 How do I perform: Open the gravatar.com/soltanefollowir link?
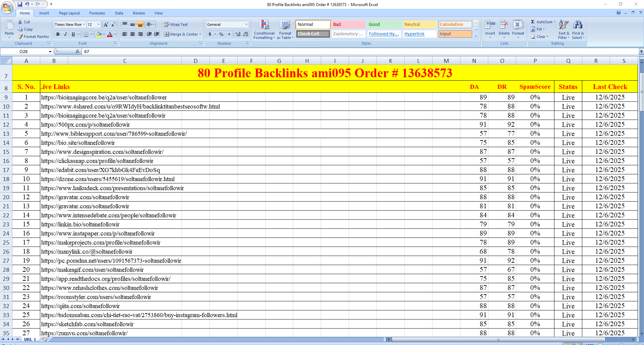click(x=85, y=197)
